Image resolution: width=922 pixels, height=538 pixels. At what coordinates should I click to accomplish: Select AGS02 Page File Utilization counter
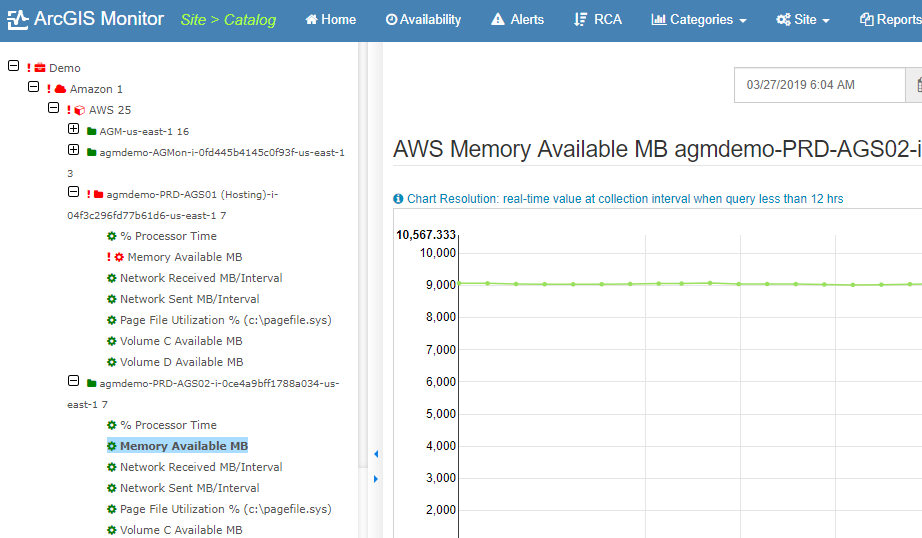click(x=226, y=509)
